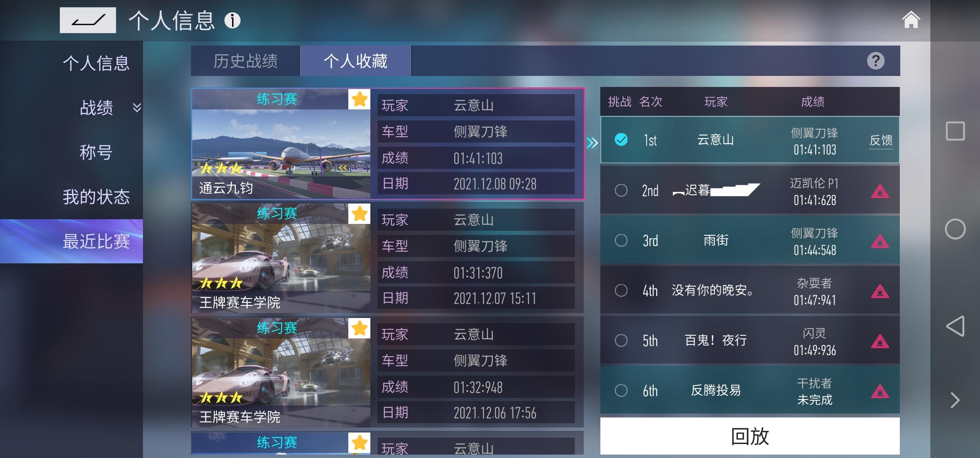Click the double-arrow expander beside first race card

click(592, 143)
